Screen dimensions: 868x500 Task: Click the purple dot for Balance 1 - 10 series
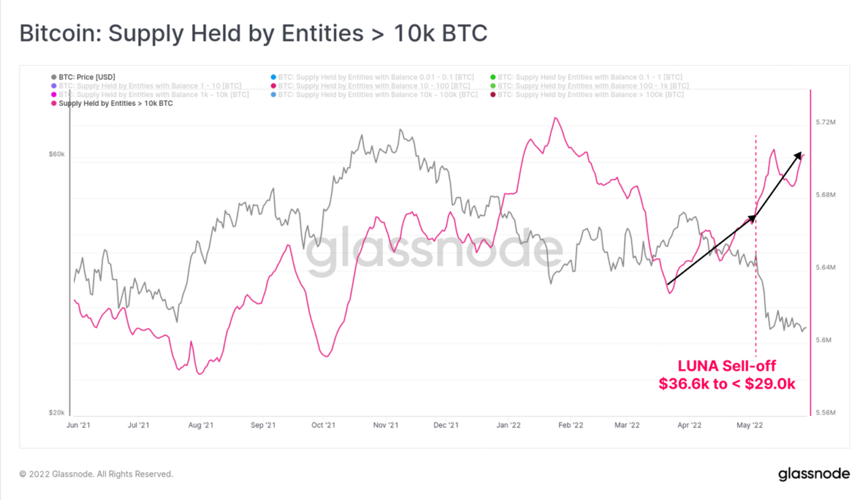[54, 86]
